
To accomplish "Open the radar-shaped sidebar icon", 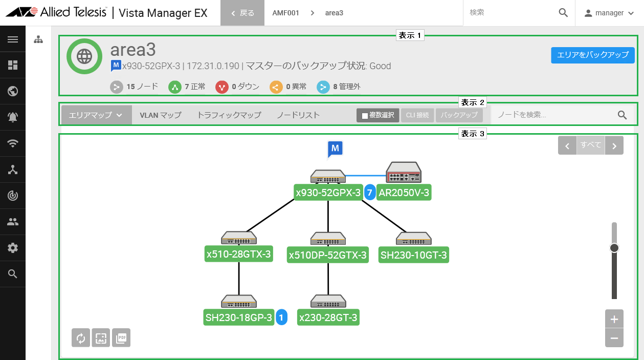I will [x=13, y=196].
